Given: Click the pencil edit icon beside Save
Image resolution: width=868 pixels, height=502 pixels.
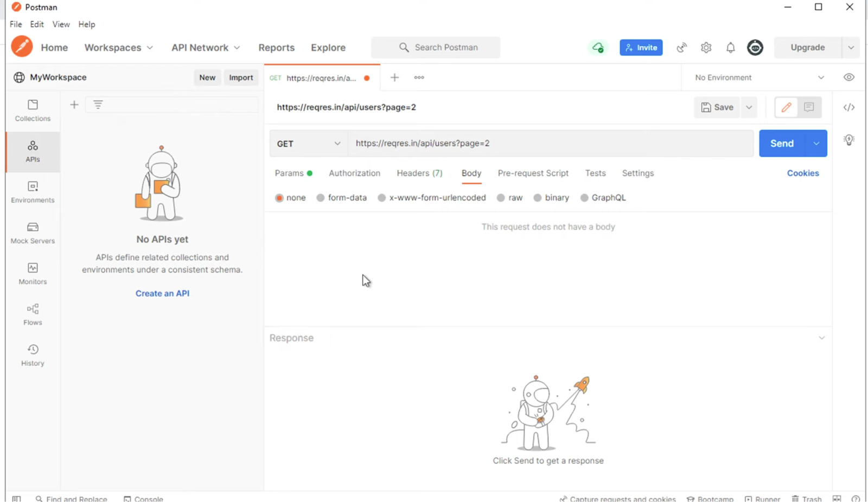Looking at the screenshot, I should tap(786, 107).
